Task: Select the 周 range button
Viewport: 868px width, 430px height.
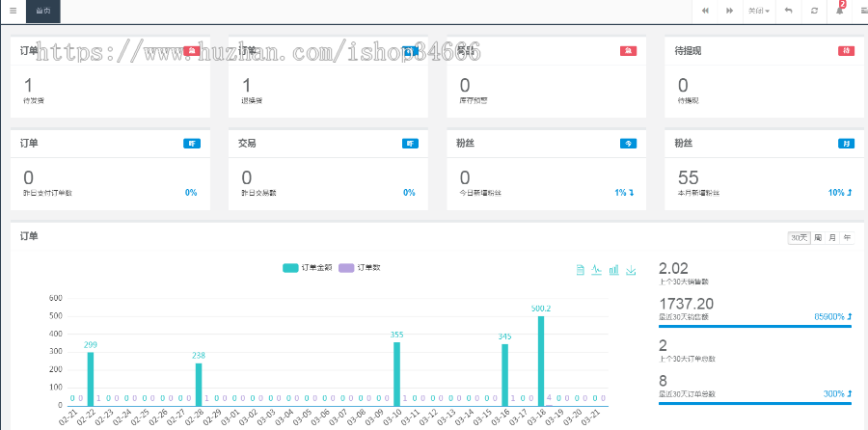Action: click(818, 238)
